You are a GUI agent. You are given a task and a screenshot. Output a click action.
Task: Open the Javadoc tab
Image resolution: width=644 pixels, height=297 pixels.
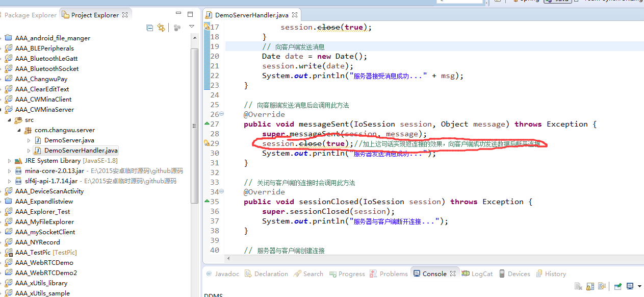tap(222, 274)
